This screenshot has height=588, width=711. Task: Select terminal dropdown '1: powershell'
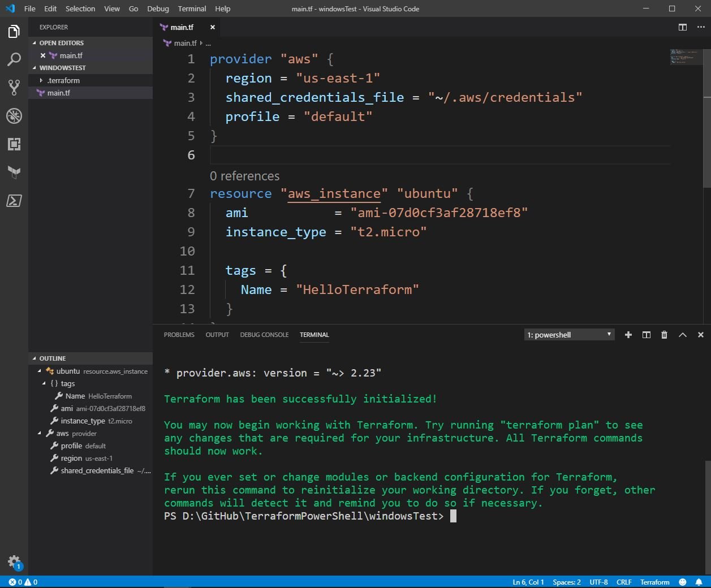tap(569, 335)
